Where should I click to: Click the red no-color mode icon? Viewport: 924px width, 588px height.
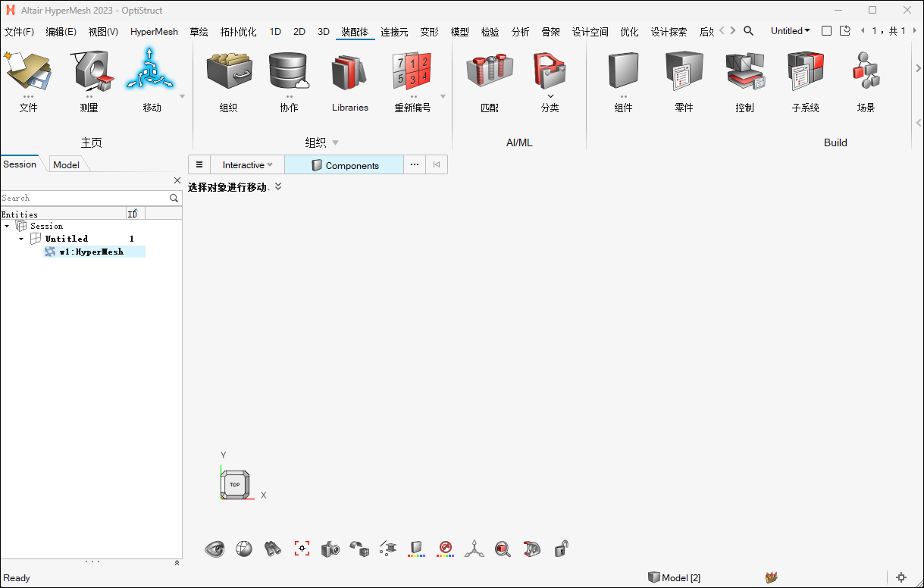pyautogui.click(x=446, y=549)
